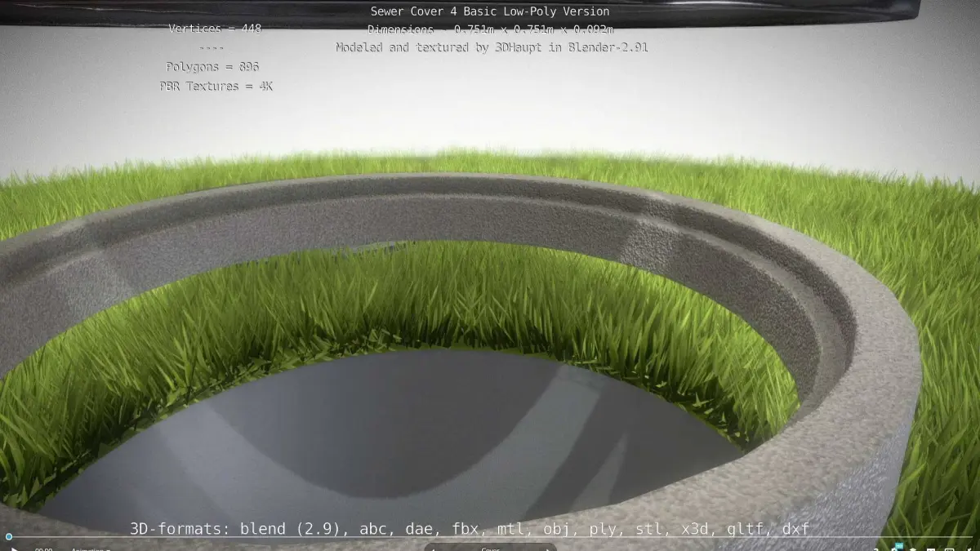Click the "PBR Textures = 4K" text
This screenshot has height=551, width=980.
[x=216, y=86]
